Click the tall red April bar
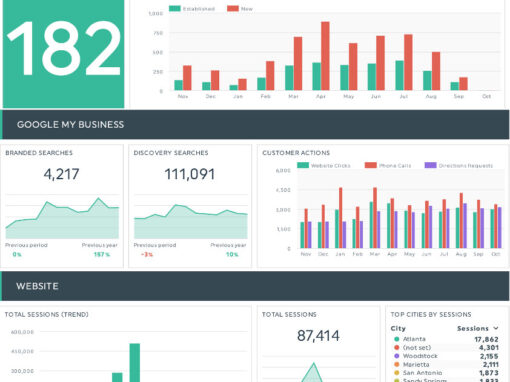510x382 pixels. coord(325,56)
